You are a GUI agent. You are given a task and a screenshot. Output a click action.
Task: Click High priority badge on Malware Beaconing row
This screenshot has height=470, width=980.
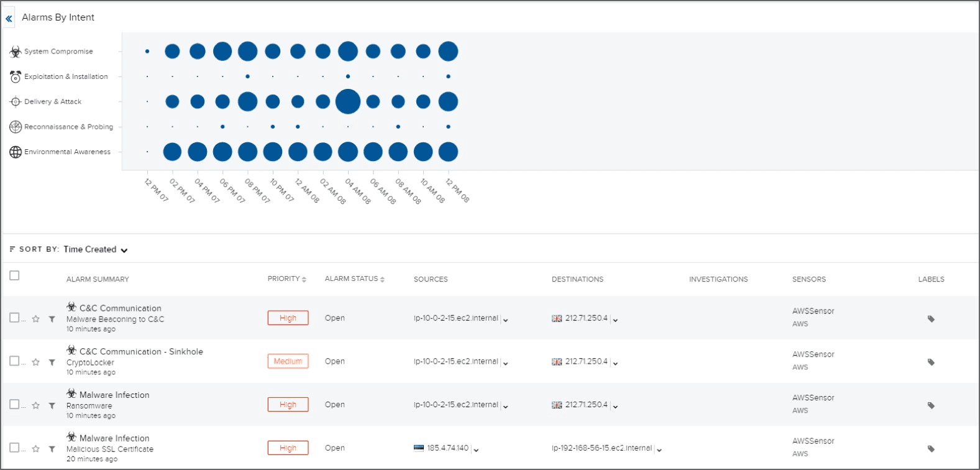(288, 318)
